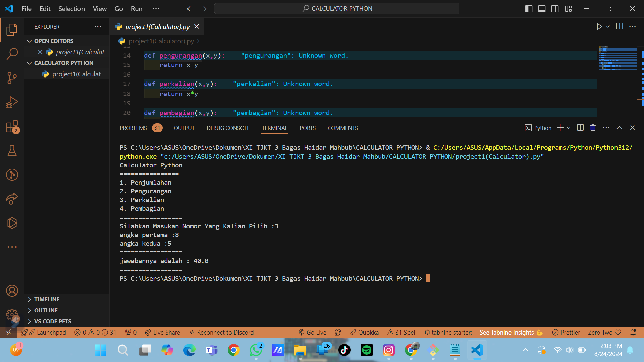Toggle the primary side bar visibility
The height and width of the screenshot is (362, 644).
click(x=529, y=9)
